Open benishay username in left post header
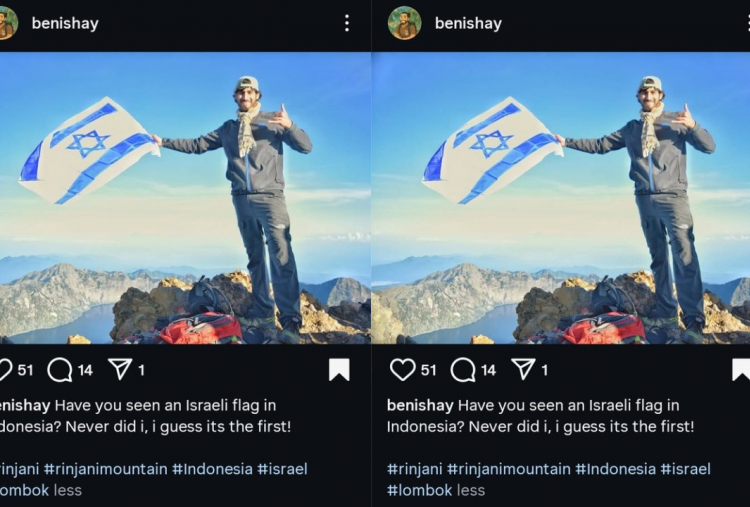Viewport: 750px width, 507px height. [65, 23]
